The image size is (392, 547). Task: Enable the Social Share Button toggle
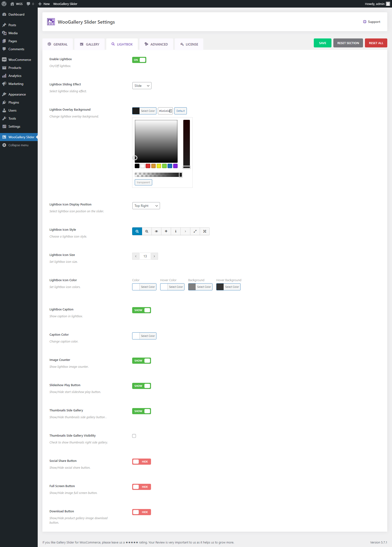point(141,462)
